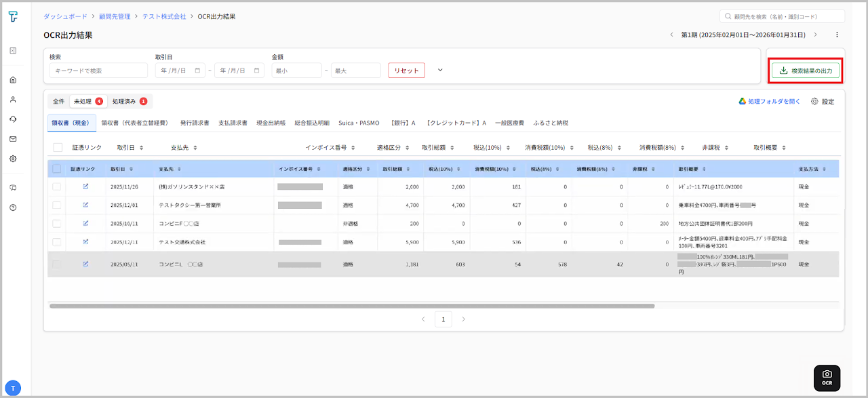Open the help question mark icon

[13, 207]
